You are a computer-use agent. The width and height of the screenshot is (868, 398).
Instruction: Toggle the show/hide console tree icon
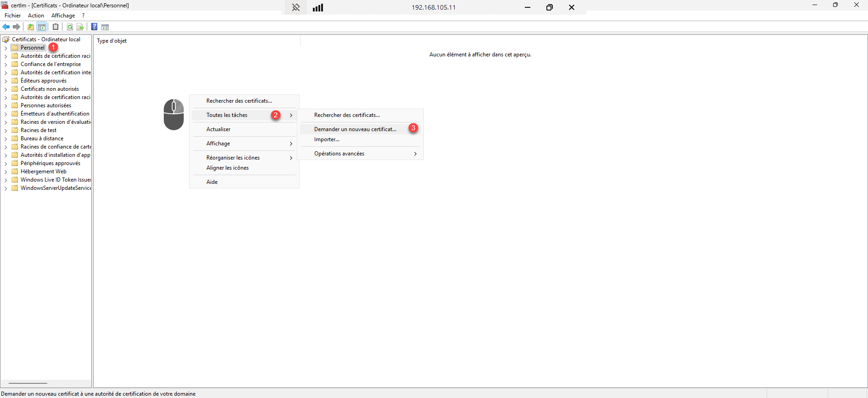(x=42, y=27)
